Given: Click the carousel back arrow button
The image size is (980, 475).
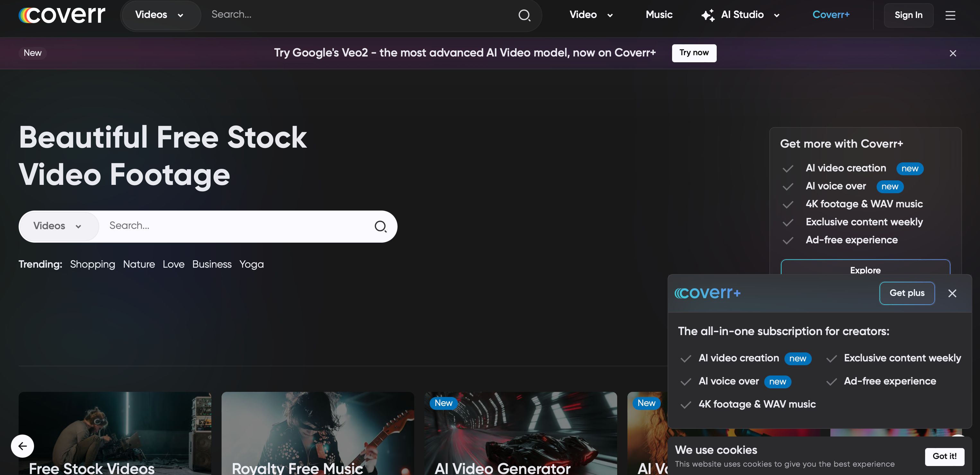Looking at the screenshot, I should 22,446.
